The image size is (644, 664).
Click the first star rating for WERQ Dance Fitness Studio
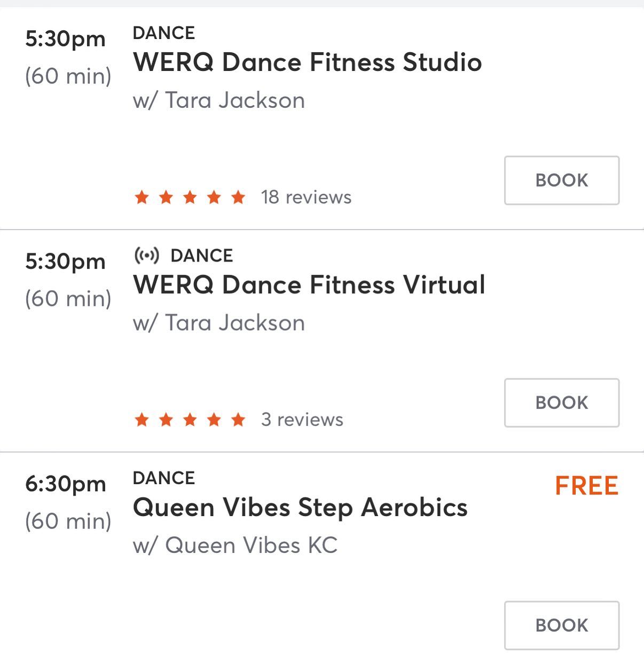click(x=142, y=197)
